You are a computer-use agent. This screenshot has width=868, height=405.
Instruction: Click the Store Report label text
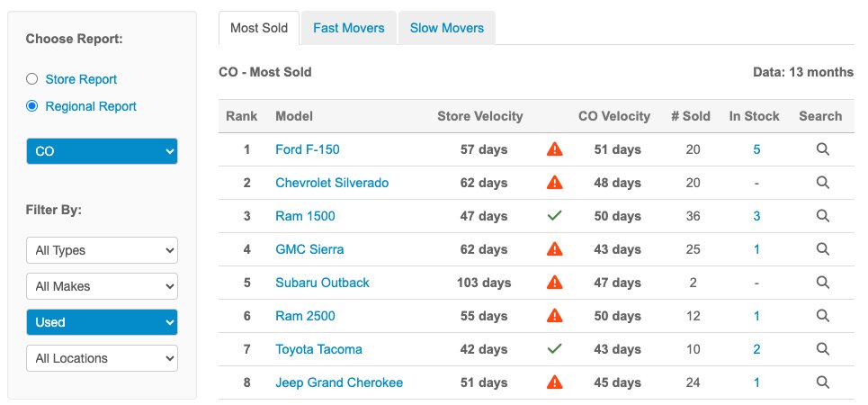tap(81, 79)
